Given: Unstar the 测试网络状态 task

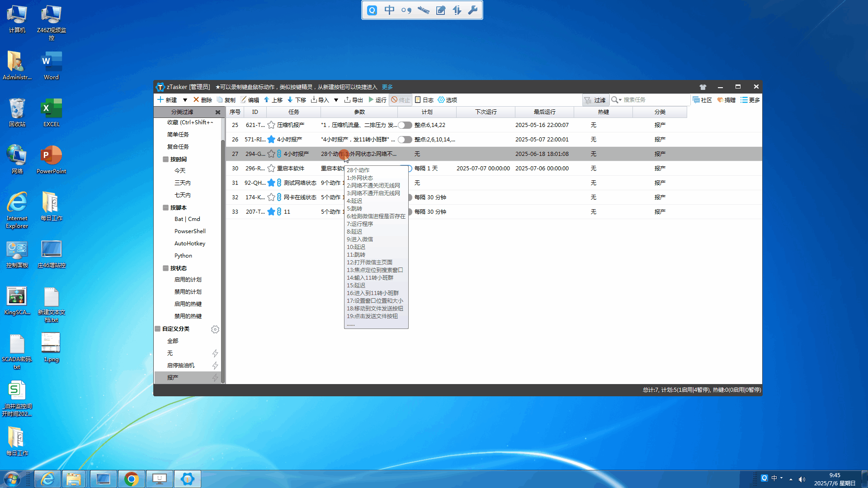Looking at the screenshot, I should point(271,183).
